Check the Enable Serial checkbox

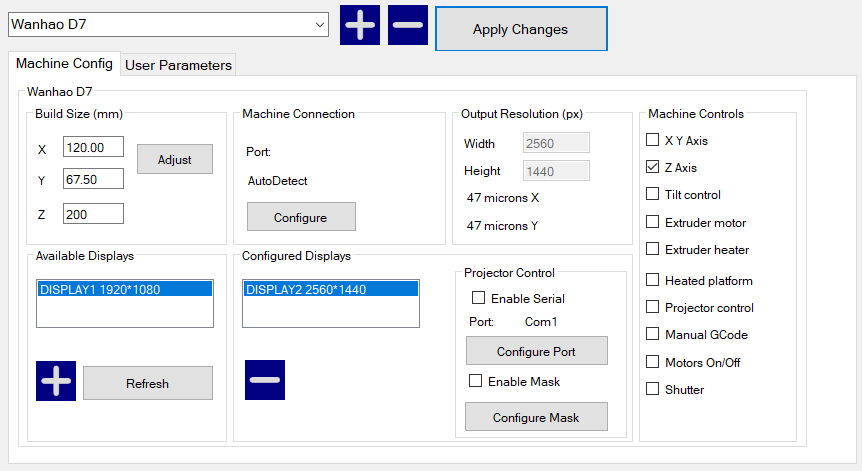point(478,298)
